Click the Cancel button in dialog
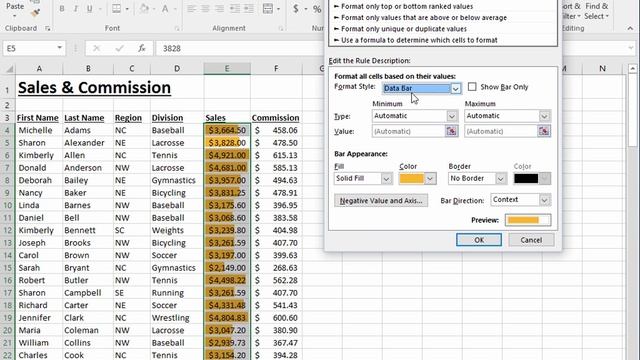640x360 pixels. pyautogui.click(x=531, y=240)
